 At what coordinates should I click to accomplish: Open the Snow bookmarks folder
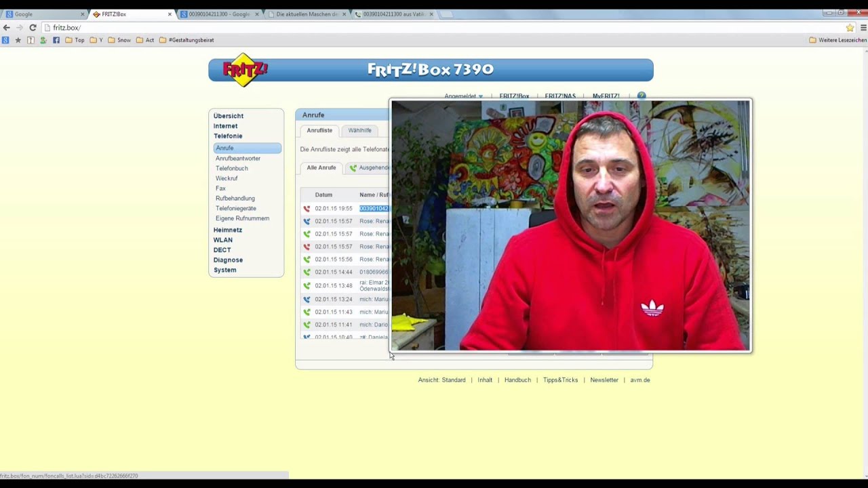[119, 40]
